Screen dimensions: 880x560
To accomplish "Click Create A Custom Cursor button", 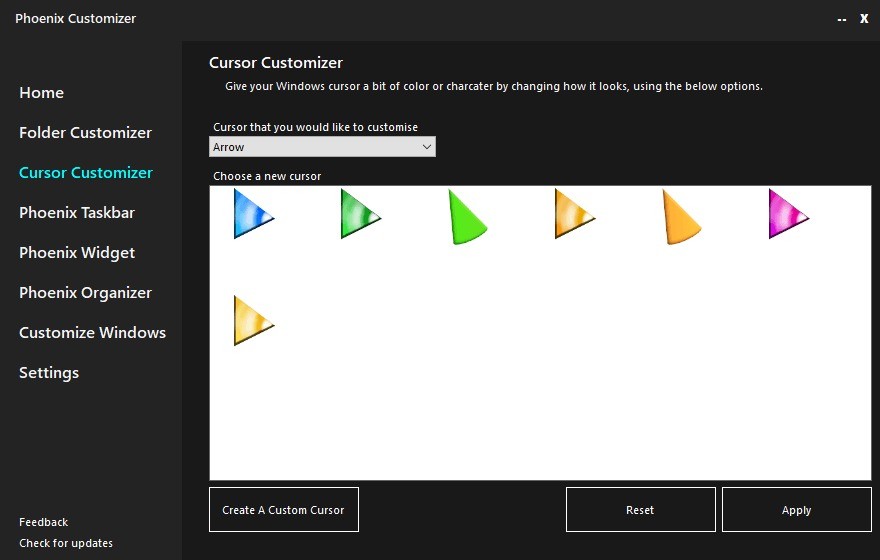I will pos(284,509).
